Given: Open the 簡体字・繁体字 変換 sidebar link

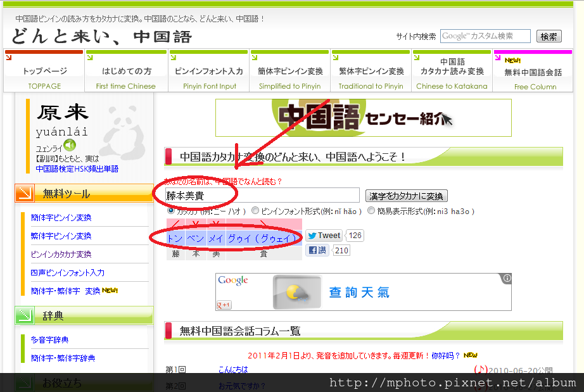Looking at the screenshot, I should [x=65, y=291].
